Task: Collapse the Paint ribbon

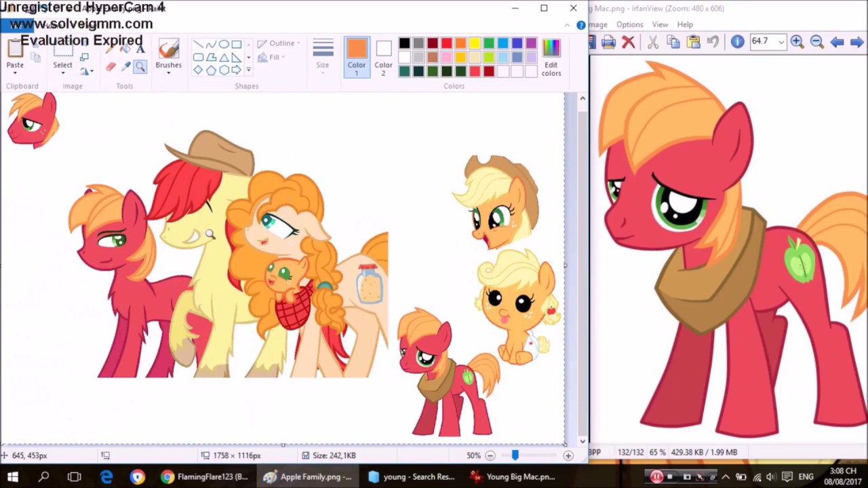Action: pos(568,26)
